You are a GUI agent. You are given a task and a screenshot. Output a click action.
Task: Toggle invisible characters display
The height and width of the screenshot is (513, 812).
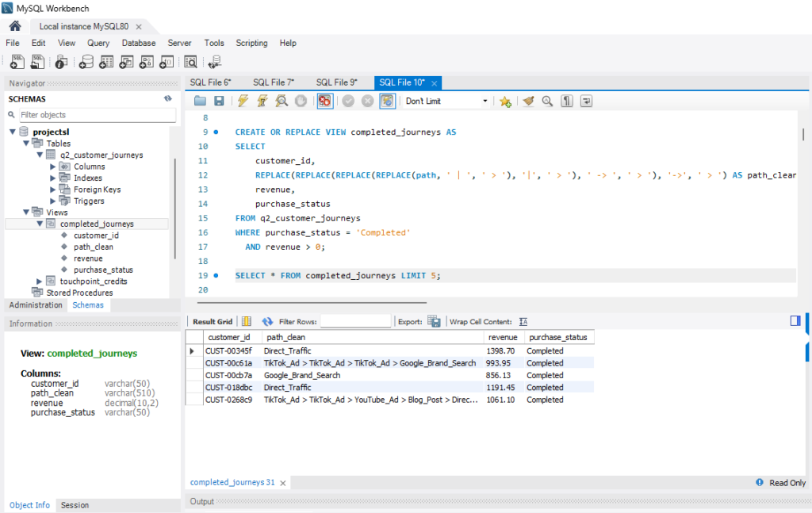(x=567, y=101)
